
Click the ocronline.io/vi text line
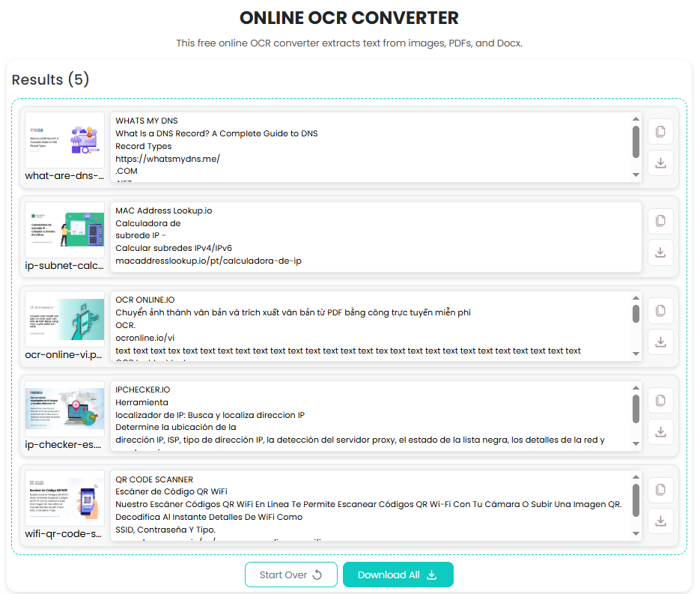click(x=144, y=338)
